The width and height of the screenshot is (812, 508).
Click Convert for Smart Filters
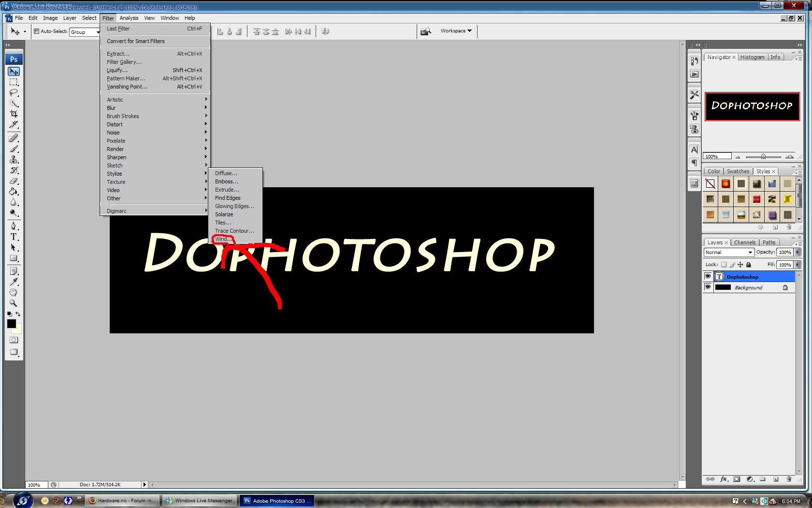coord(155,41)
